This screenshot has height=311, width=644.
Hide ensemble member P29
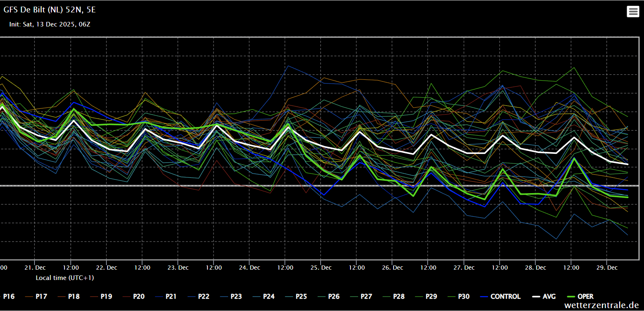[x=425, y=297]
